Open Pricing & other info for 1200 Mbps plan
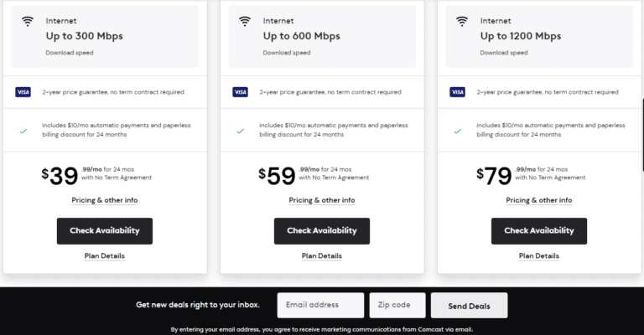Viewport: 644px width, 335px height. [539, 200]
